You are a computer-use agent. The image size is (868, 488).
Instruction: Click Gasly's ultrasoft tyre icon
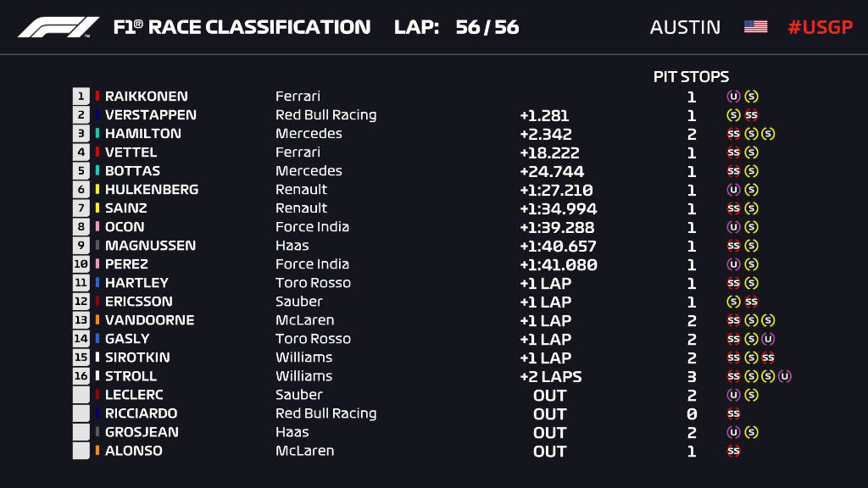coord(768,339)
